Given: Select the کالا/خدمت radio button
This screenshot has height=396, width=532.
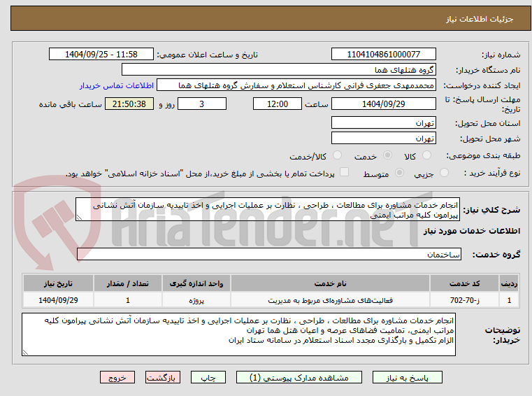Looking at the screenshot, I should [x=337, y=155].
